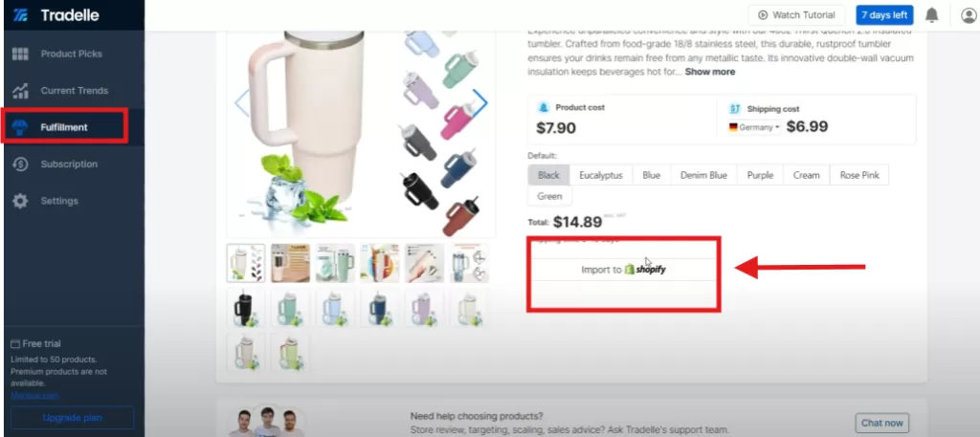Viewport: 980px width, 437px height.
Task: Open notifications bell icon
Action: pos(931,15)
